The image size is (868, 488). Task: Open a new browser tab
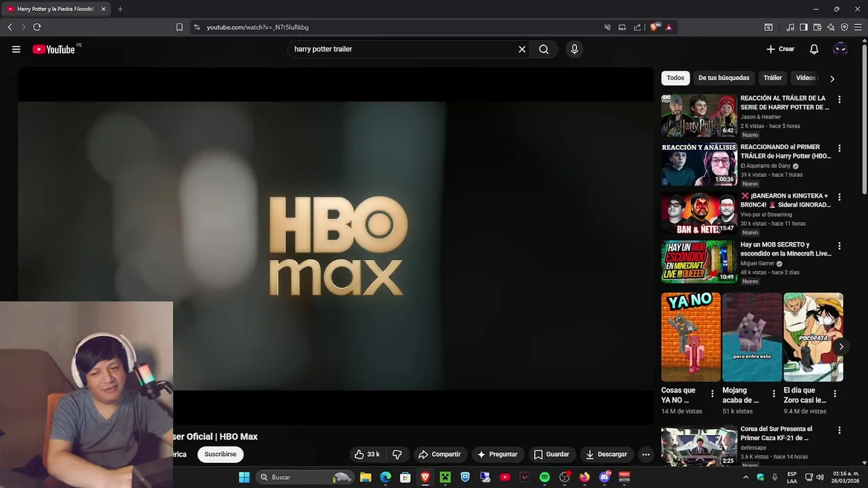(x=120, y=9)
